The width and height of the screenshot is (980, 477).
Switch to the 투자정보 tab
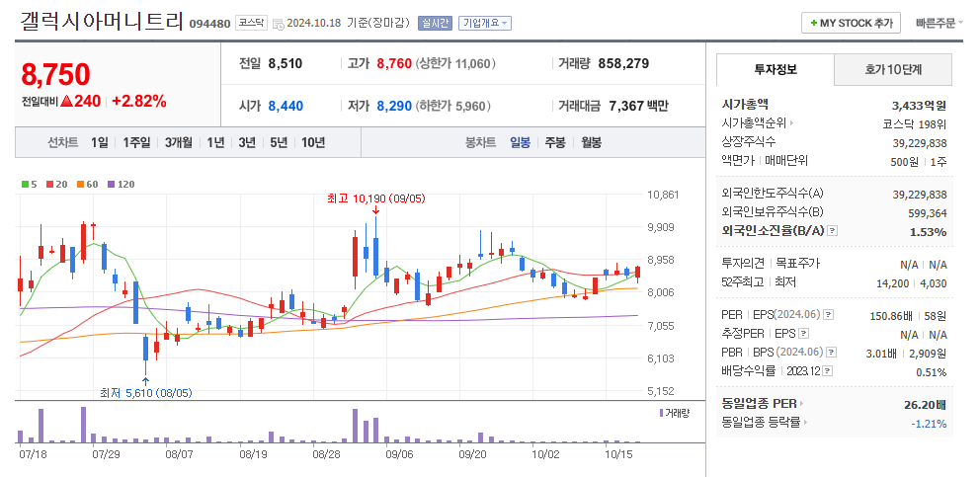click(x=775, y=69)
